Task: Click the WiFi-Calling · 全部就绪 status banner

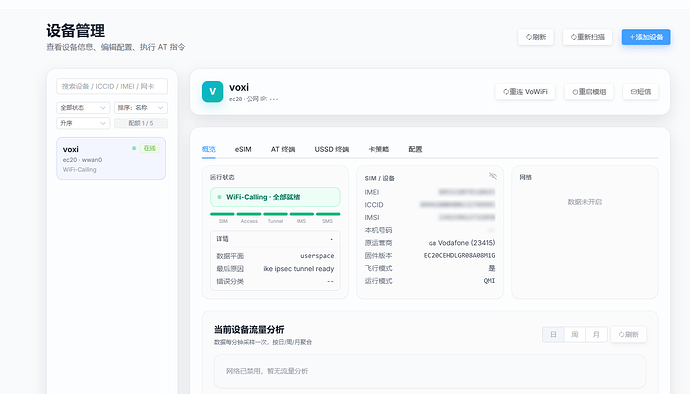Action: coord(275,197)
